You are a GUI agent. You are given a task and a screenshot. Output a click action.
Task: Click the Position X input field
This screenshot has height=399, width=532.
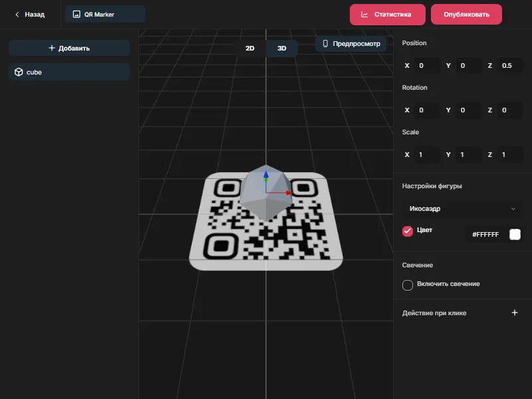[426, 65]
